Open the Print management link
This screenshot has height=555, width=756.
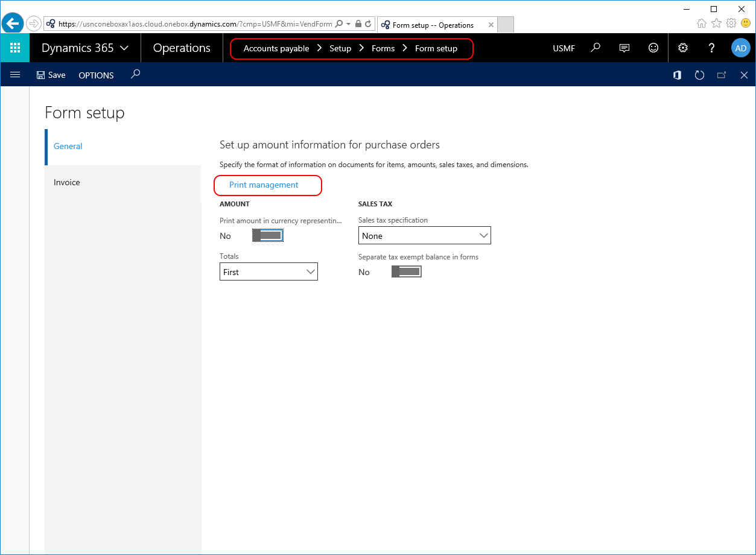264,185
